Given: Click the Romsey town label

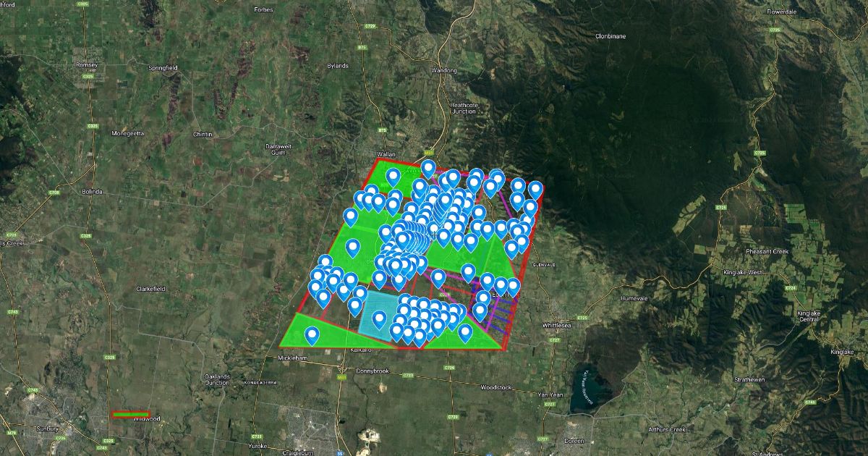Looking at the screenshot, I should (86, 65).
